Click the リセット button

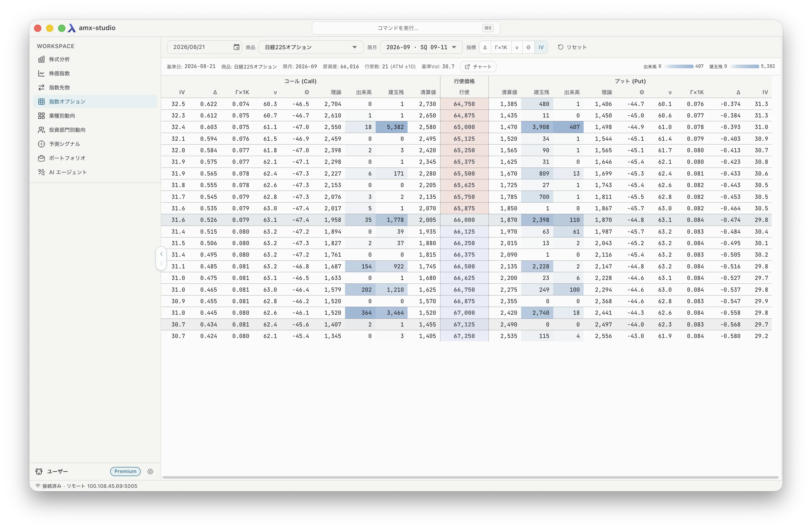pyautogui.click(x=572, y=47)
